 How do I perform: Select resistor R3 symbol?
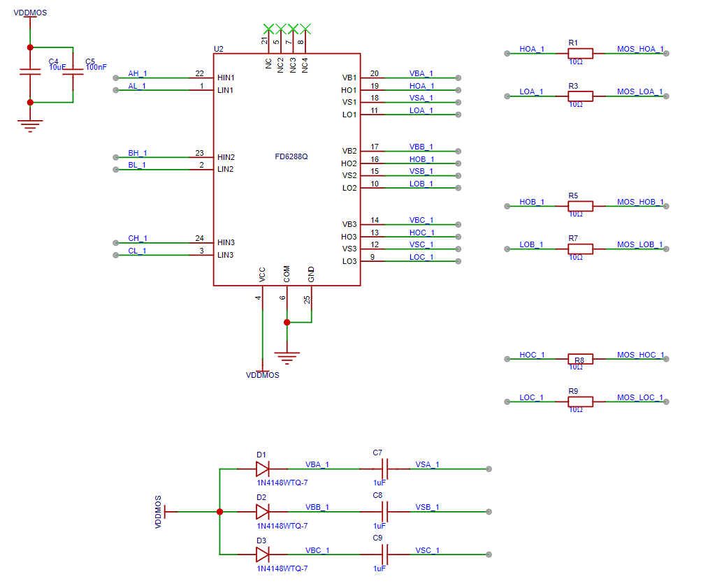pos(580,96)
